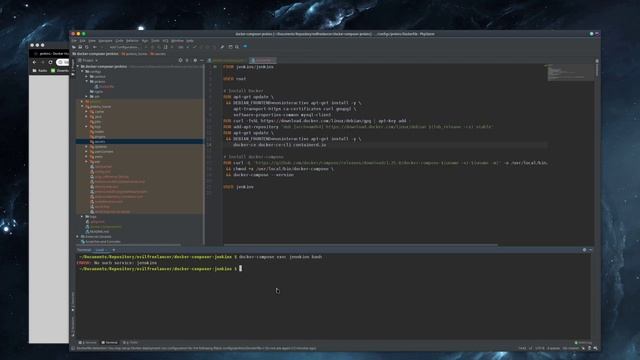
Task: Select the Dockerfile in the project tree
Action: pyautogui.click(x=104, y=87)
